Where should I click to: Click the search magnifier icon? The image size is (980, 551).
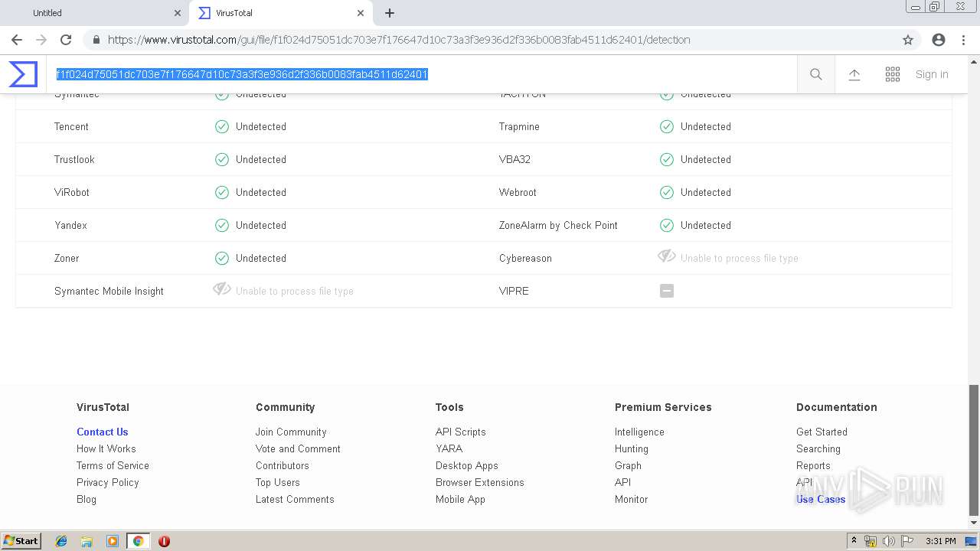pyautogui.click(x=816, y=74)
